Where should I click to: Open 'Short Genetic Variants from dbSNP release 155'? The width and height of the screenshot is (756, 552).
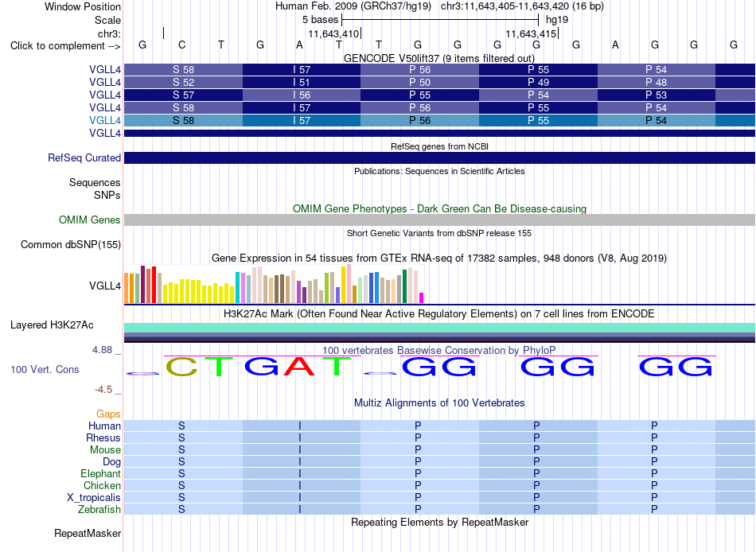[x=439, y=233]
